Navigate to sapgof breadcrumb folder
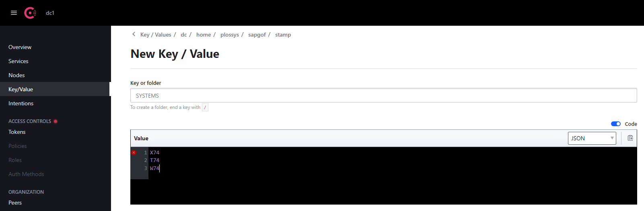The width and height of the screenshot is (644, 211). [257, 35]
